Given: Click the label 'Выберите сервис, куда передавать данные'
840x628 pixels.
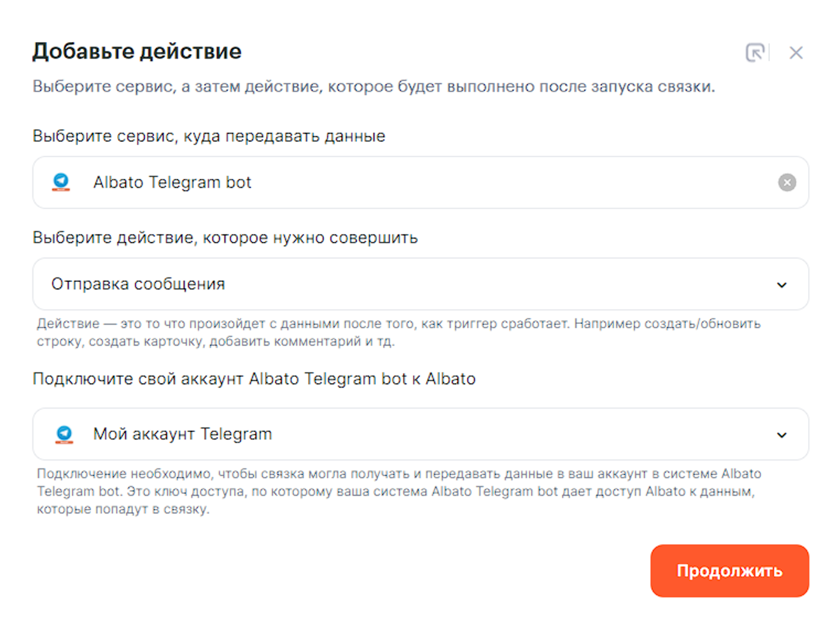Looking at the screenshot, I should (209, 136).
